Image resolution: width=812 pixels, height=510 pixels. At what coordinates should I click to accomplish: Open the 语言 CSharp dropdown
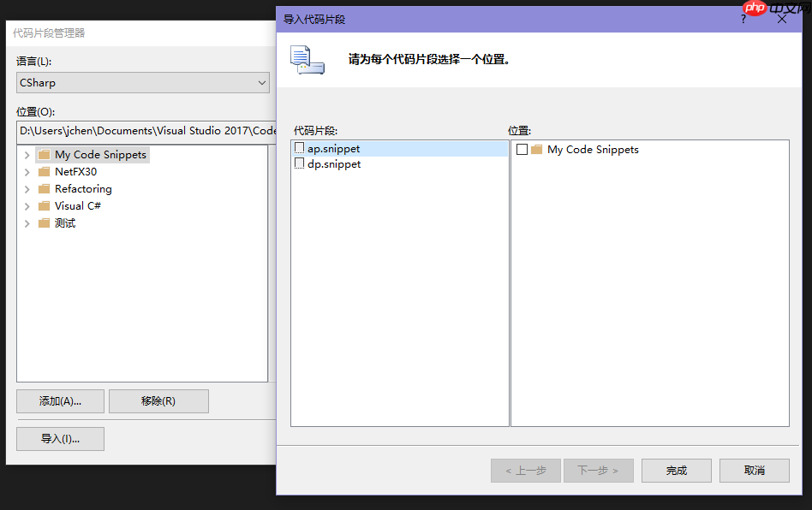pyautogui.click(x=261, y=82)
